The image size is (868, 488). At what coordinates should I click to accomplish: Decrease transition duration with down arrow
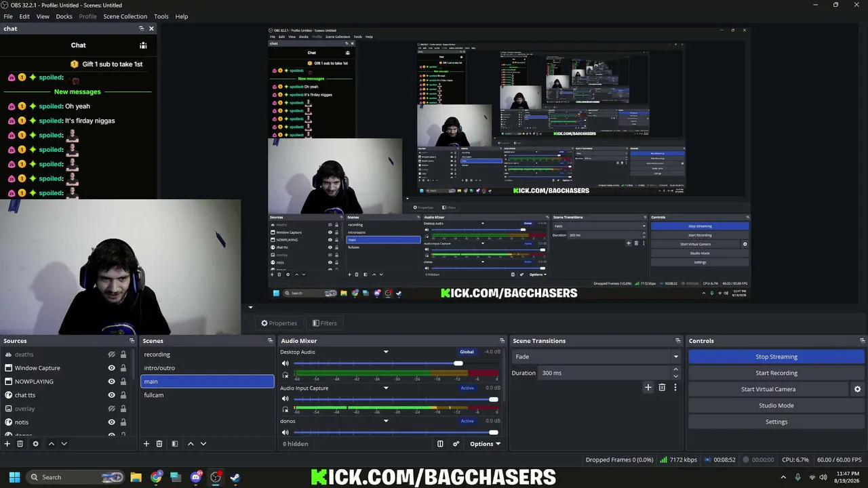click(675, 376)
